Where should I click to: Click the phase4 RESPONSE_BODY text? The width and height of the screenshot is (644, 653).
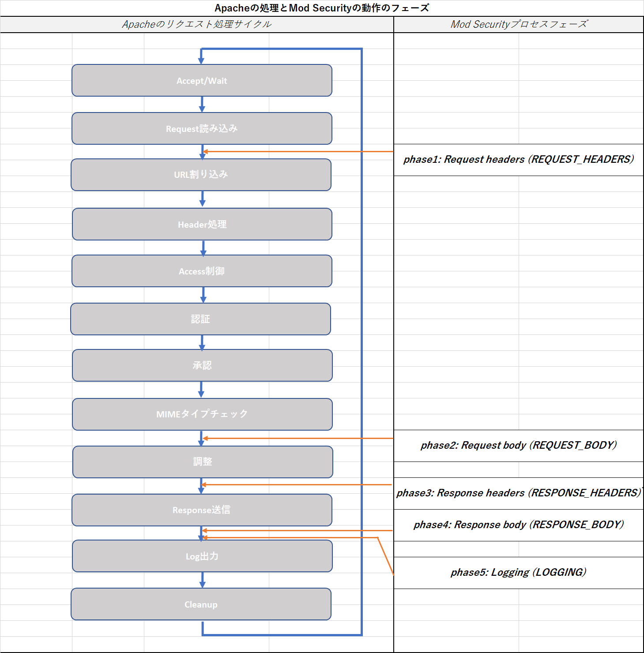pyautogui.click(x=519, y=525)
